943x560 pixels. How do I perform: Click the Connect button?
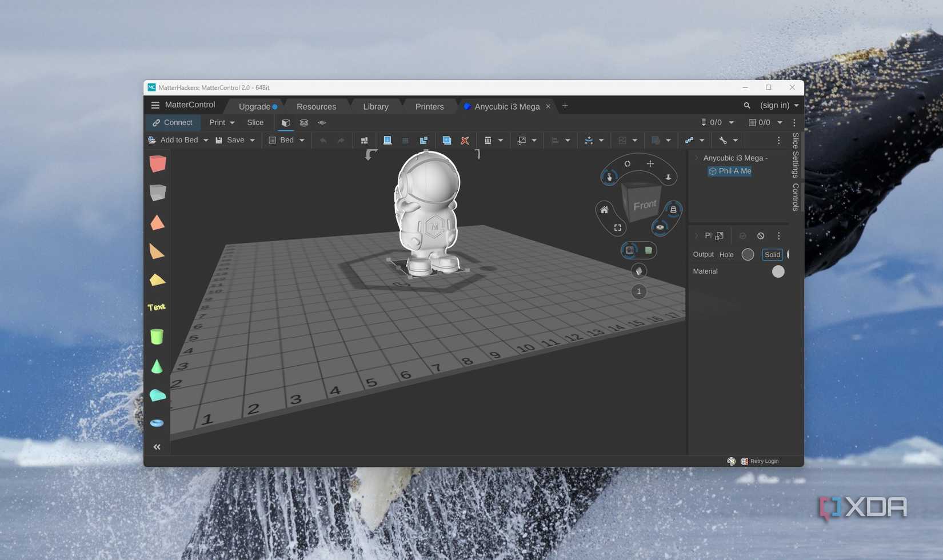[172, 122]
